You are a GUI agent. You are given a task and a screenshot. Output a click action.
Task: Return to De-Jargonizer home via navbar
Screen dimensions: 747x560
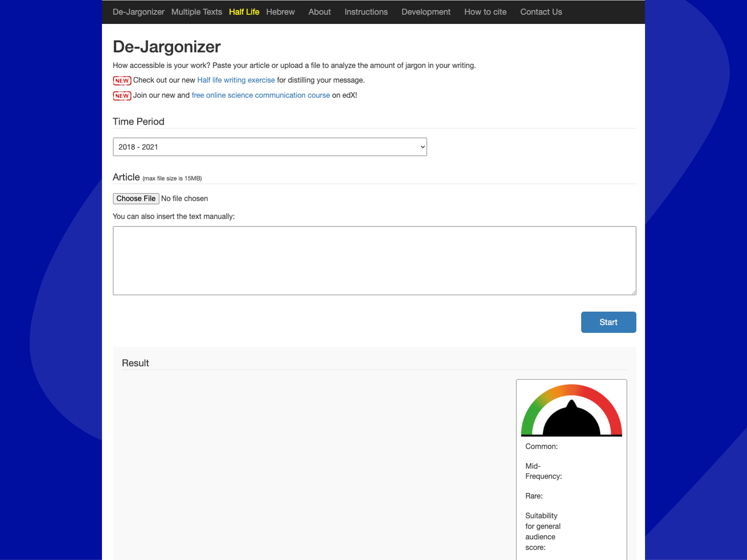pos(138,12)
